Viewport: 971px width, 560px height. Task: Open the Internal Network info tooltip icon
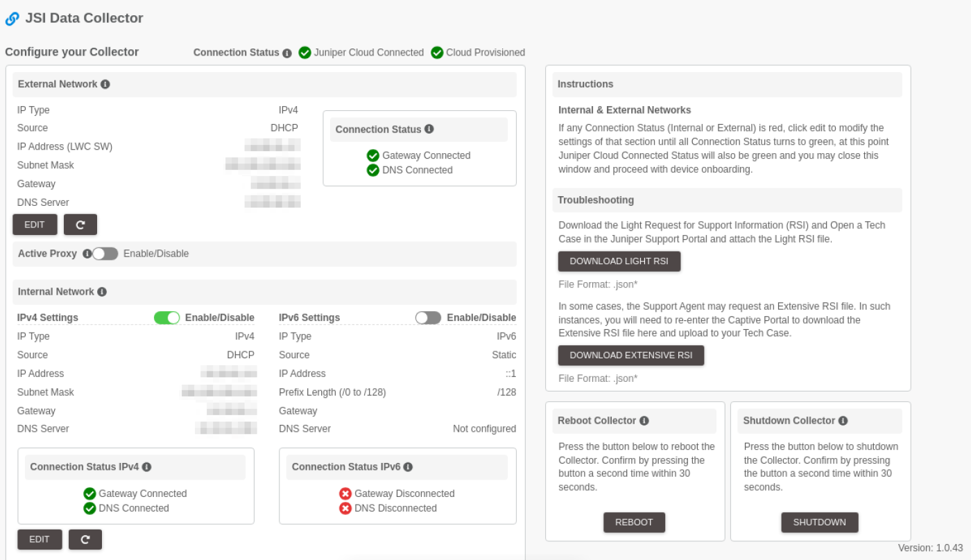[101, 292]
